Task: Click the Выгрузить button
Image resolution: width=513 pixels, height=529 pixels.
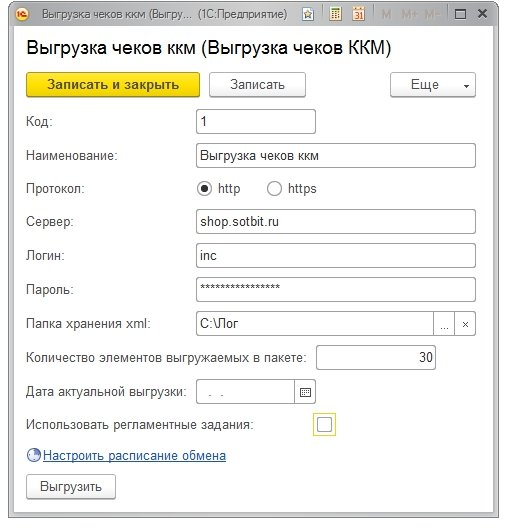Action: click(71, 487)
